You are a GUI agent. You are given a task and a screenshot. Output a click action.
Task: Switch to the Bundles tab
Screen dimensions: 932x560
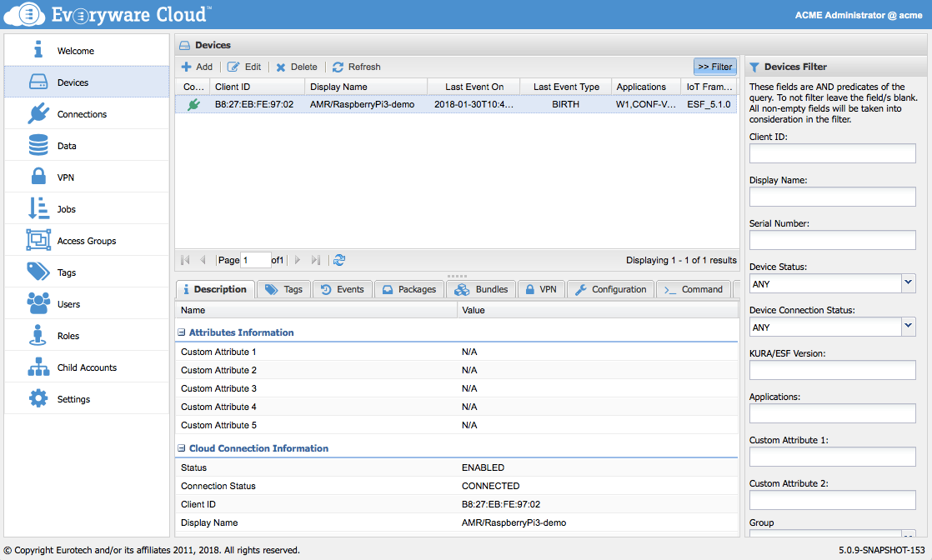pyautogui.click(x=481, y=289)
